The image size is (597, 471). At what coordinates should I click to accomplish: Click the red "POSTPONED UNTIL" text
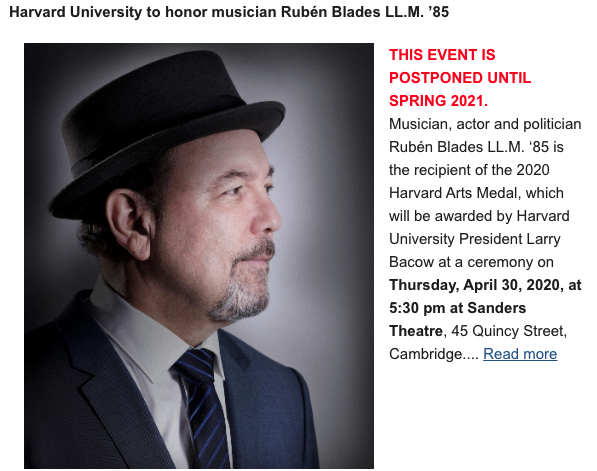coord(460,78)
